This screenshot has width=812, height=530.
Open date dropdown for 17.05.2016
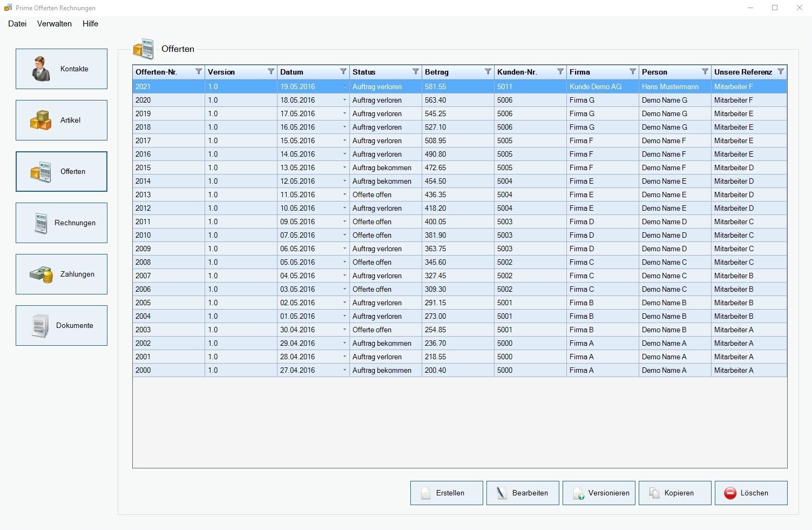pyautogui.click(x=344, y=113)
